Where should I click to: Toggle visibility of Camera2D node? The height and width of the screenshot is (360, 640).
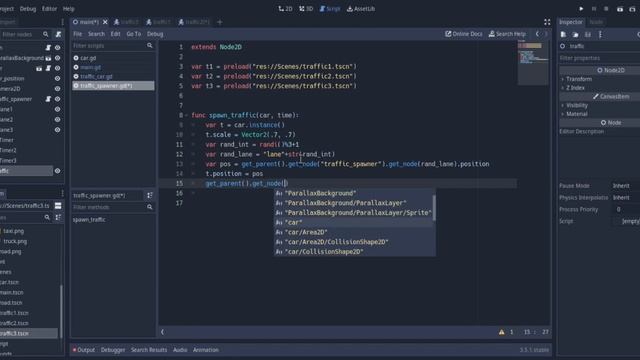pos(58,89)
